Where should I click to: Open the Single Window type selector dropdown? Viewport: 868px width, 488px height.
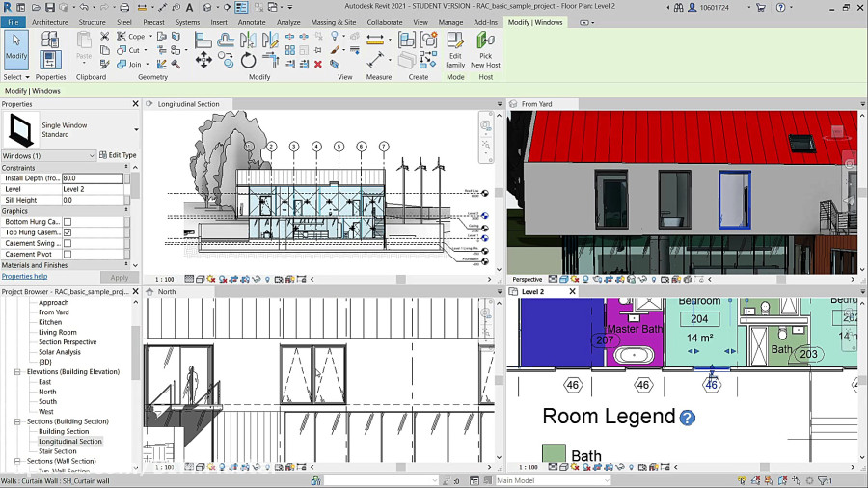tap(136, 129)
